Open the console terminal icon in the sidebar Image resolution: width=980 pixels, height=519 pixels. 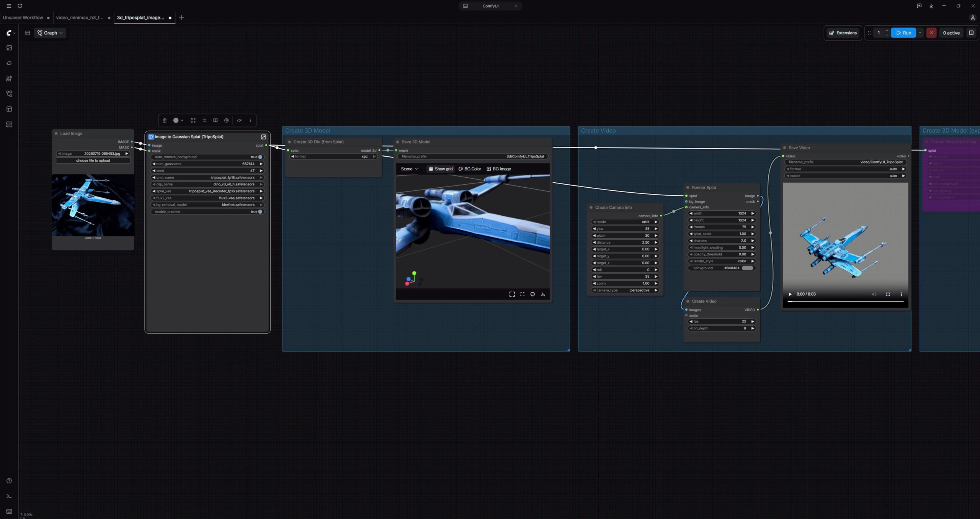tap(9, 496)
